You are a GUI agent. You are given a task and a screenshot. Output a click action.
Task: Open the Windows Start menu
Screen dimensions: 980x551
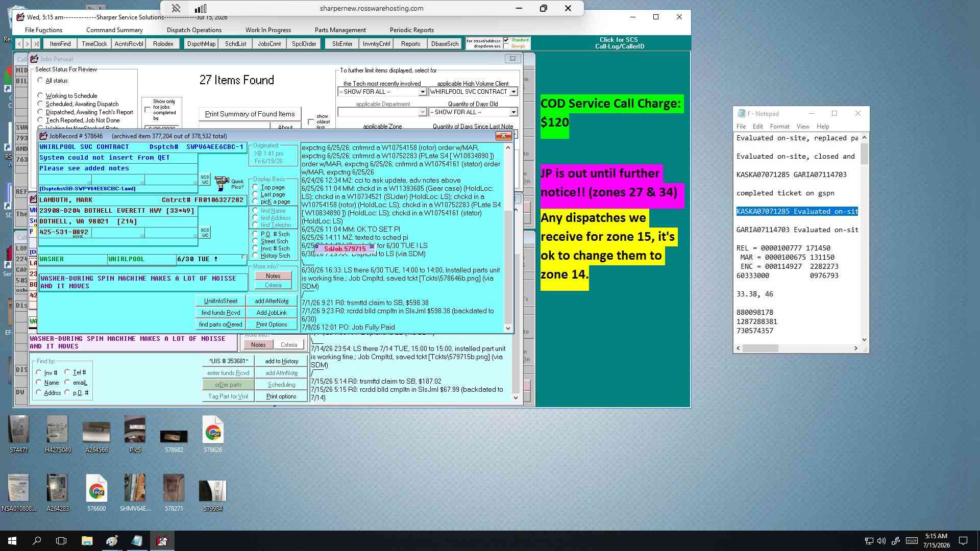12,541
